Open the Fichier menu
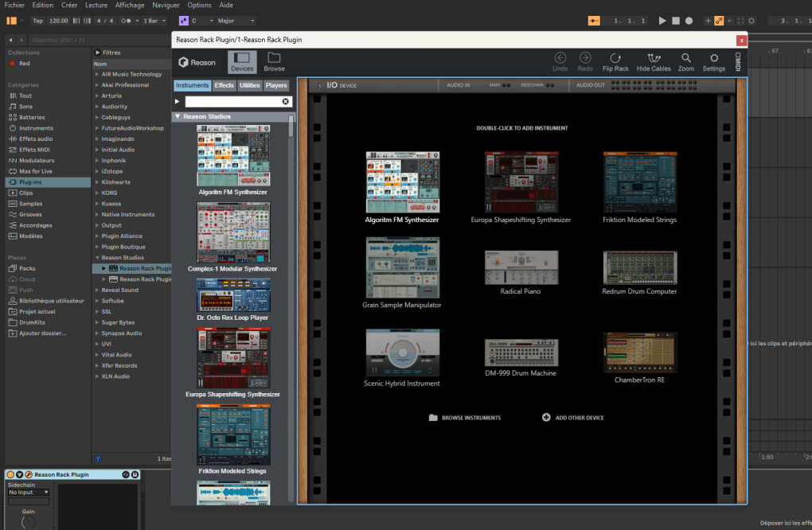Screen dimensions: 812x530 [14, 6]
